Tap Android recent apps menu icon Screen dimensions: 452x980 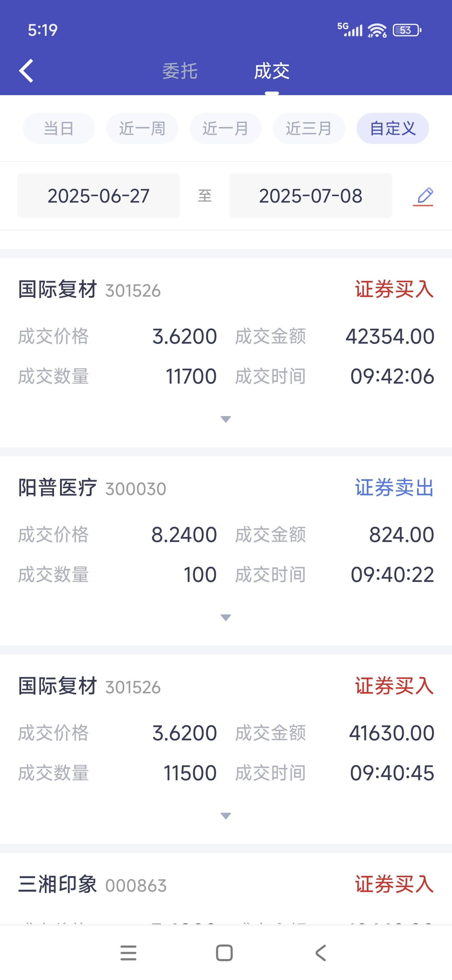[129, 953]
